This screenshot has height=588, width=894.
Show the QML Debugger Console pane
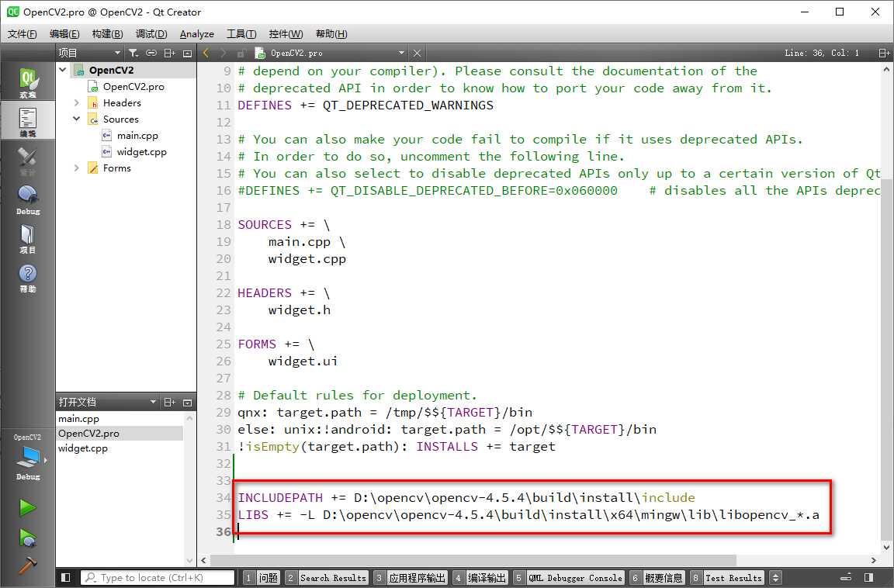(x=568, y=578)
